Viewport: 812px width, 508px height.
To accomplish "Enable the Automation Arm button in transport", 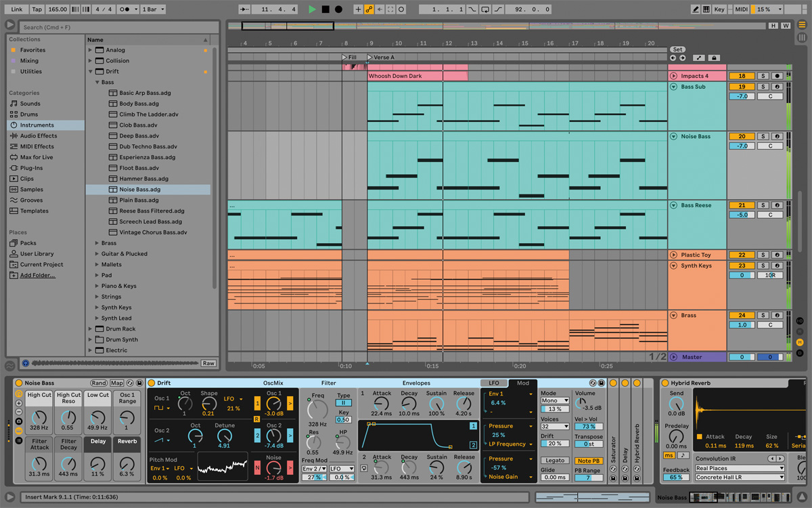I will click(x=369, y=9).
